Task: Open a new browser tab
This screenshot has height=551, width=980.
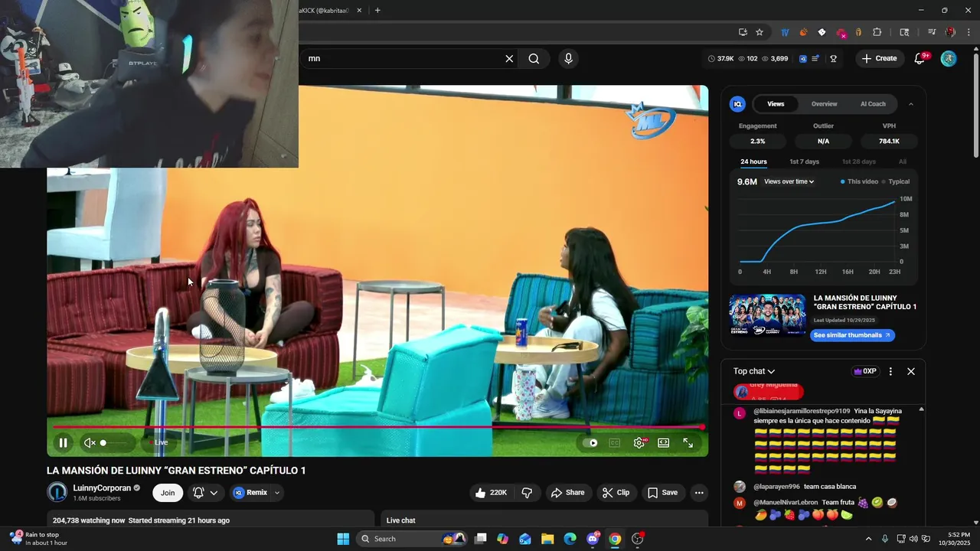Action: click(x=377, y=10)
